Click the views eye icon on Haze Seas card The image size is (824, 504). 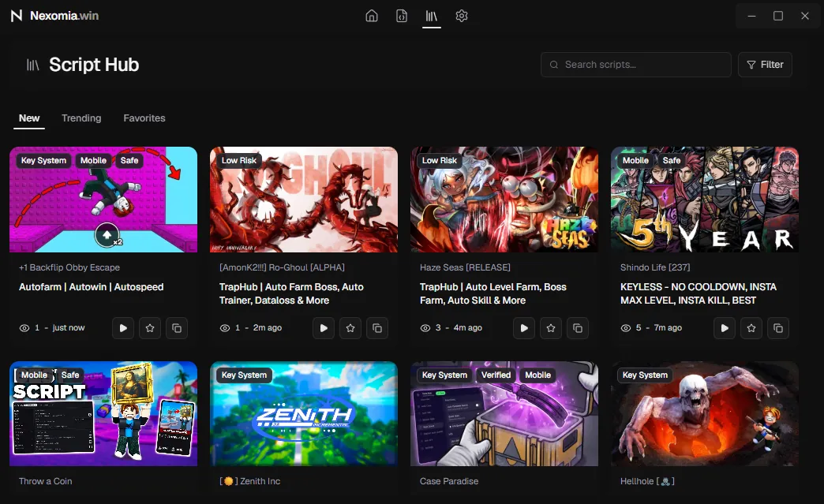click(425, 328)
